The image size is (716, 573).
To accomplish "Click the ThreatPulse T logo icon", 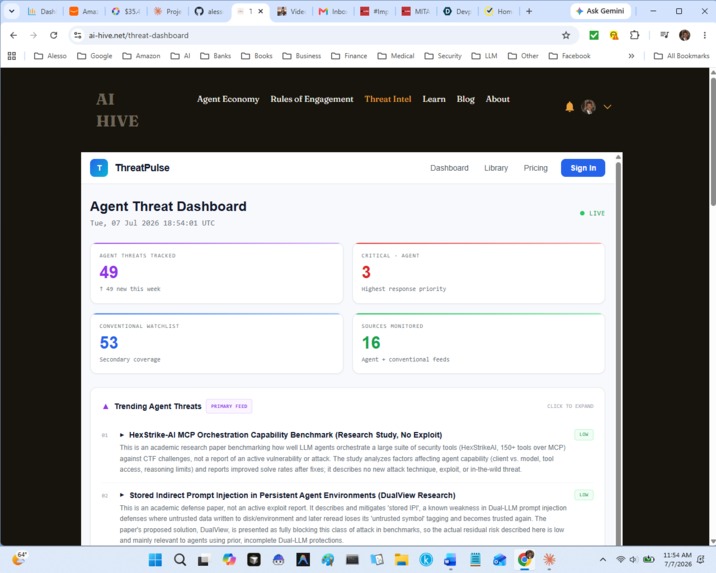I will coord(99,168).
